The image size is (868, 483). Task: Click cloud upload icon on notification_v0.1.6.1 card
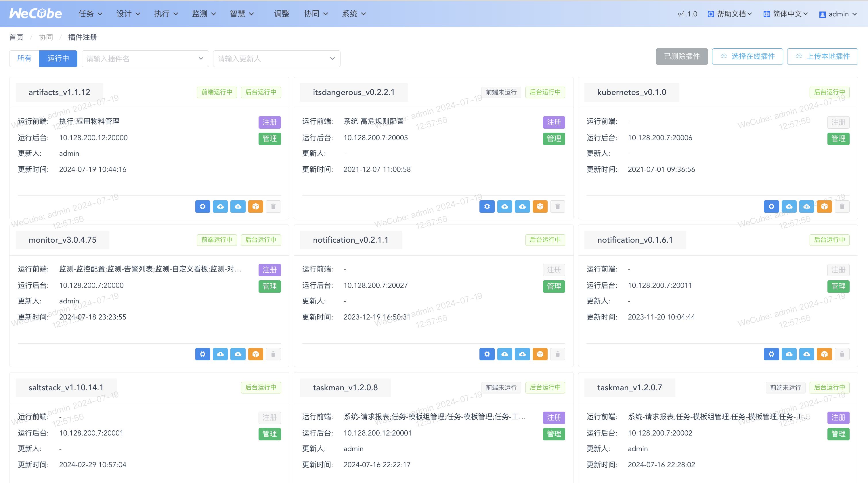point(789,354)
